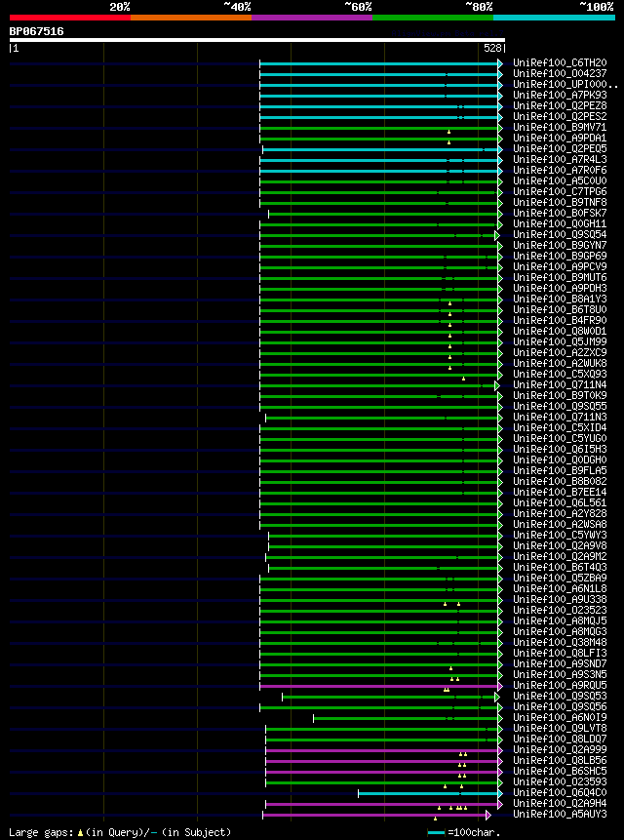Select hit label UniRef100_A6N1L8
The image size is (624, 840).
(x=560, y=588)
